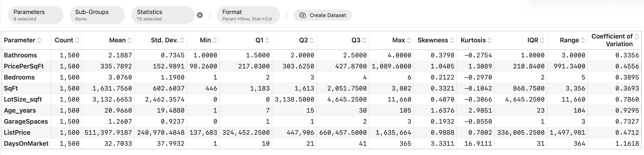Sort by the Mean column sort icon
This screenshot has width=644, height=155.
130,40
